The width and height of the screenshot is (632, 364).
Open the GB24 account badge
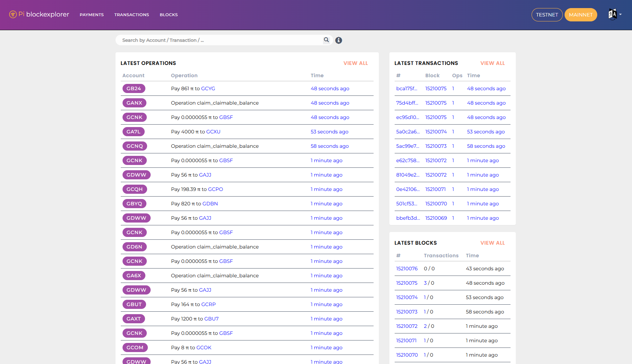point(134,88)
